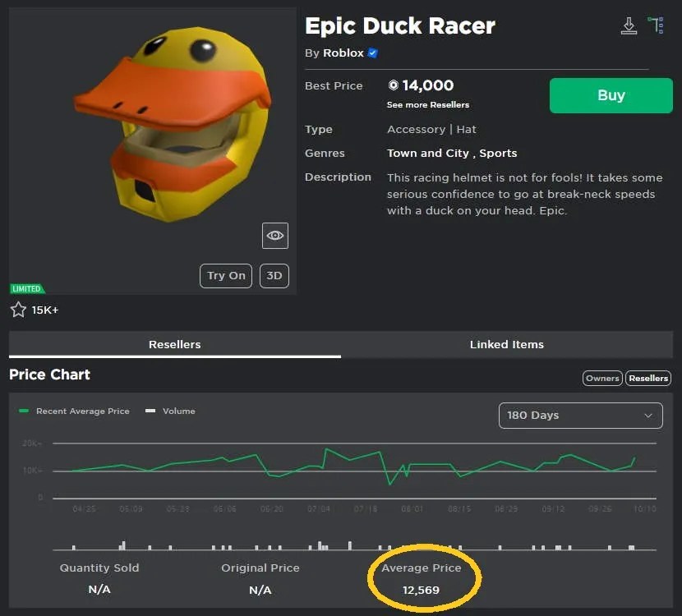Select the Resellers tab
Screen dimensions: 682x616
[x=175, y=344]
